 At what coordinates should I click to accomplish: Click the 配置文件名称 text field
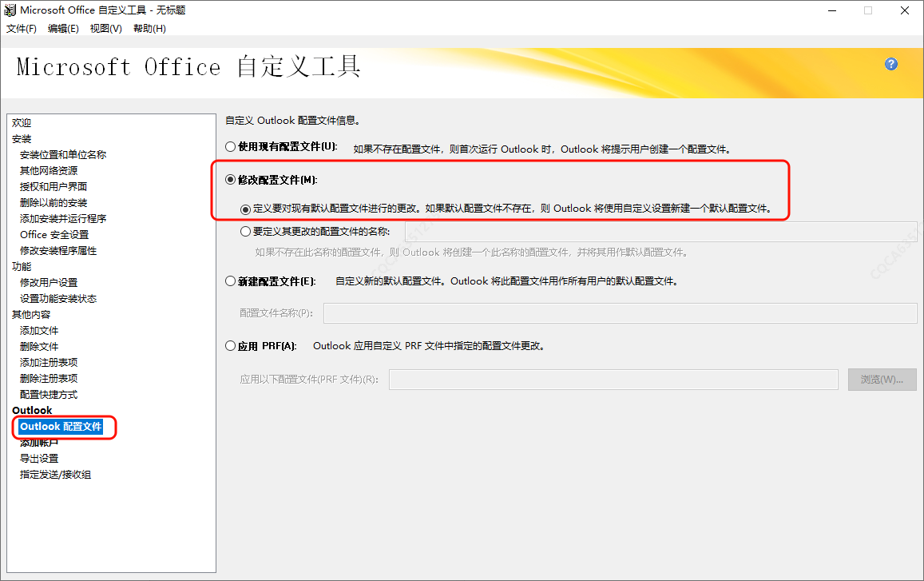(x=619, y=313)
